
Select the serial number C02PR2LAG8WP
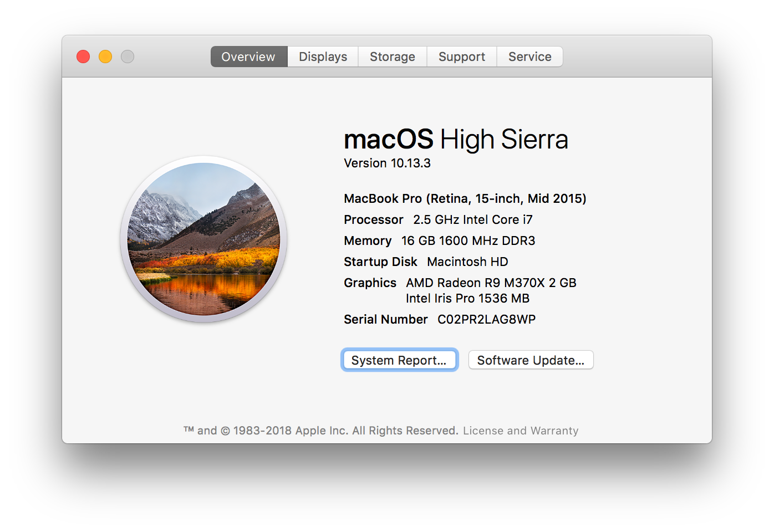click(486, 319)
